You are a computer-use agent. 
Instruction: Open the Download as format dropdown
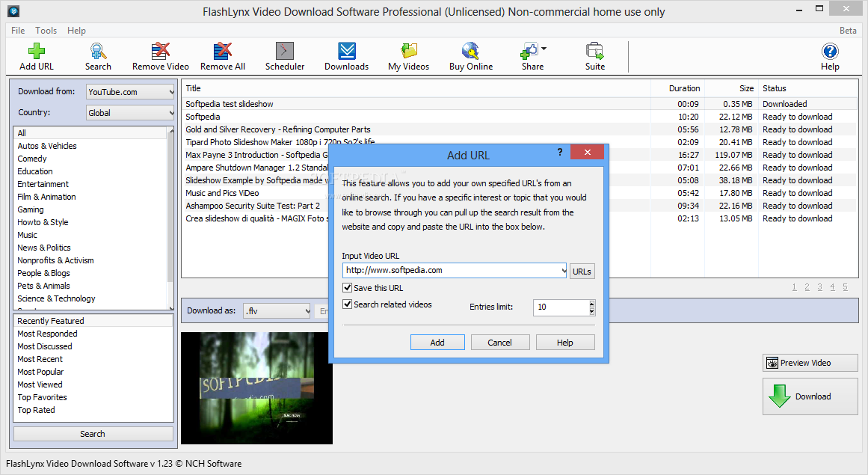[277, 310]
